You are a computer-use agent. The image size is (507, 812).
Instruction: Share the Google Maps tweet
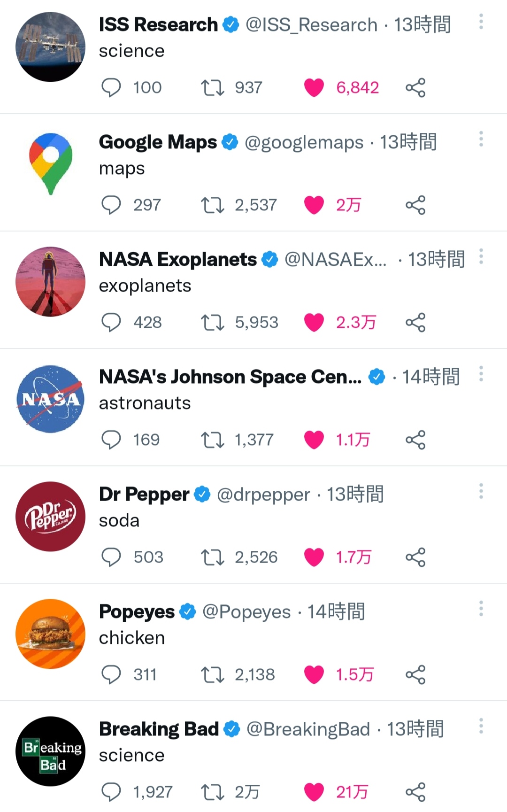pos(415,205)
